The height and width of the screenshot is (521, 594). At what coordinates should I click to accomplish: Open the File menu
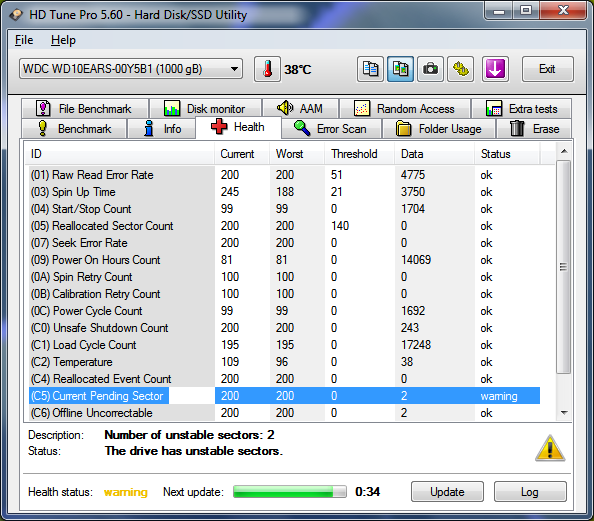click(x=24, y=40)
